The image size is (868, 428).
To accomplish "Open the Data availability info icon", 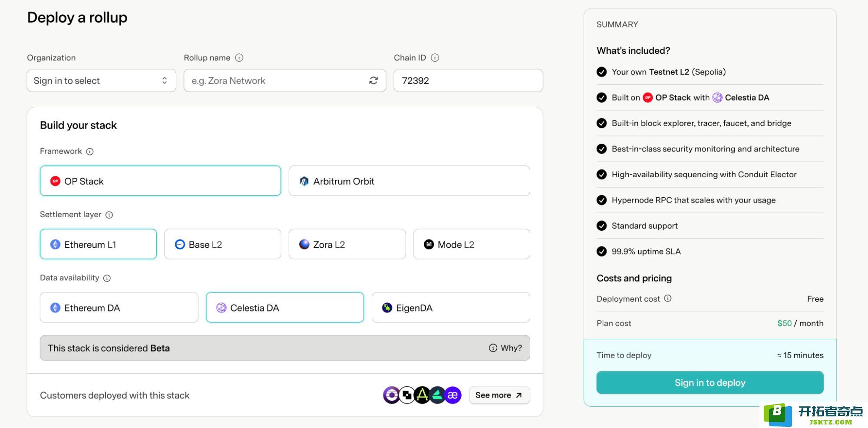I will click(x=107, y=278).
